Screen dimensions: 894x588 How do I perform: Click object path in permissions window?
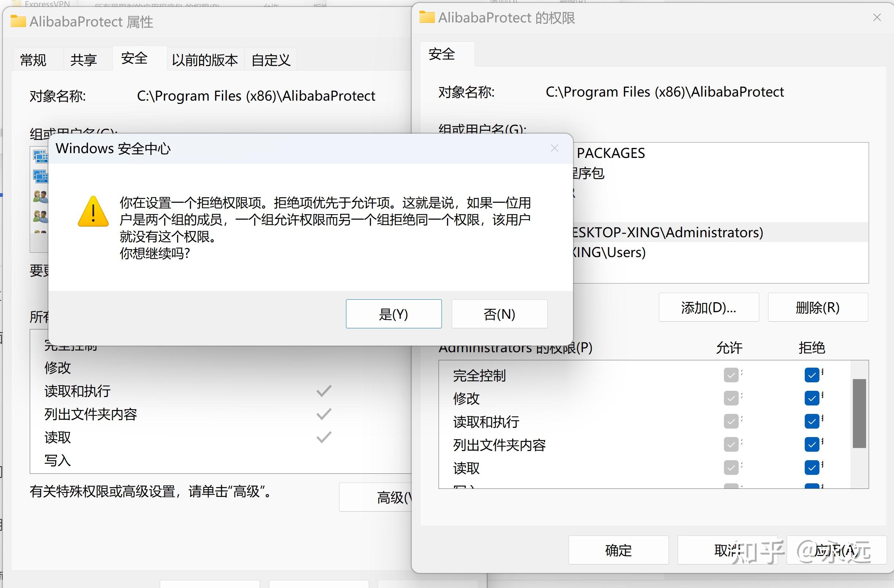click(x=664, y=92)
